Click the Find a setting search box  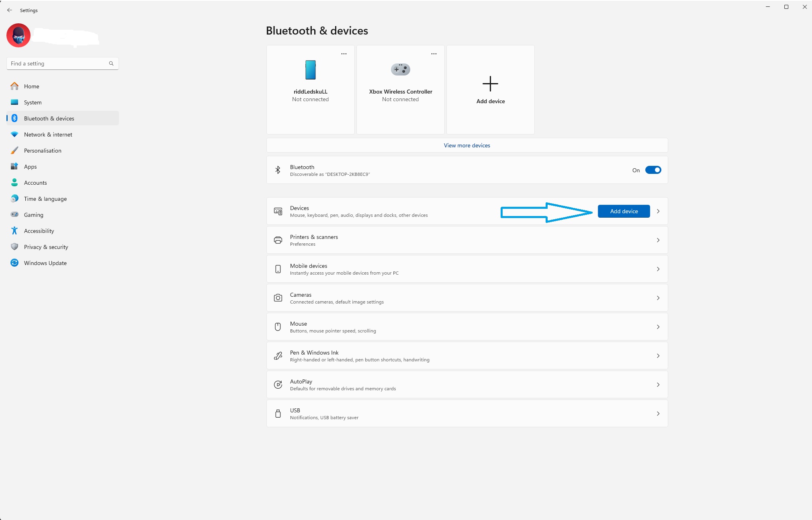click(58, 63)
